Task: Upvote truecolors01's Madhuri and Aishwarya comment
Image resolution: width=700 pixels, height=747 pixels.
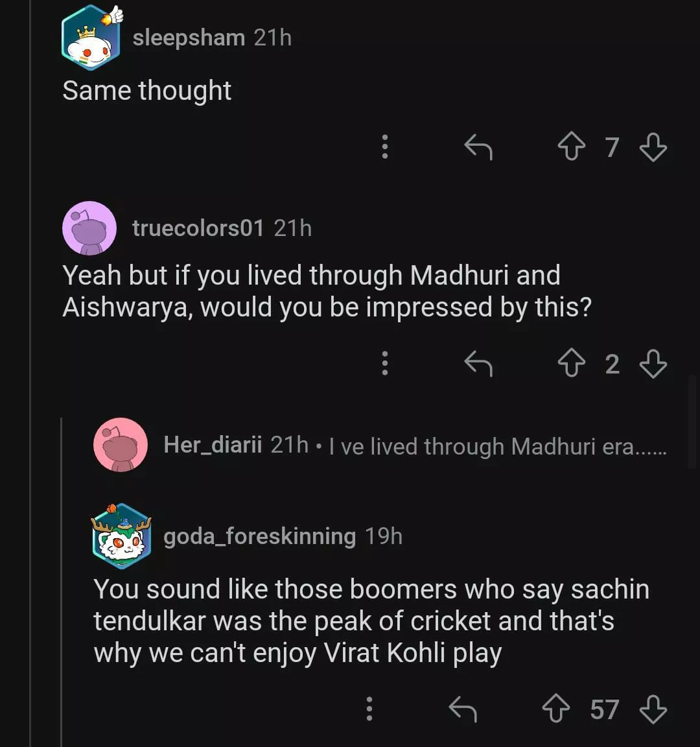Action: (571, 364)
